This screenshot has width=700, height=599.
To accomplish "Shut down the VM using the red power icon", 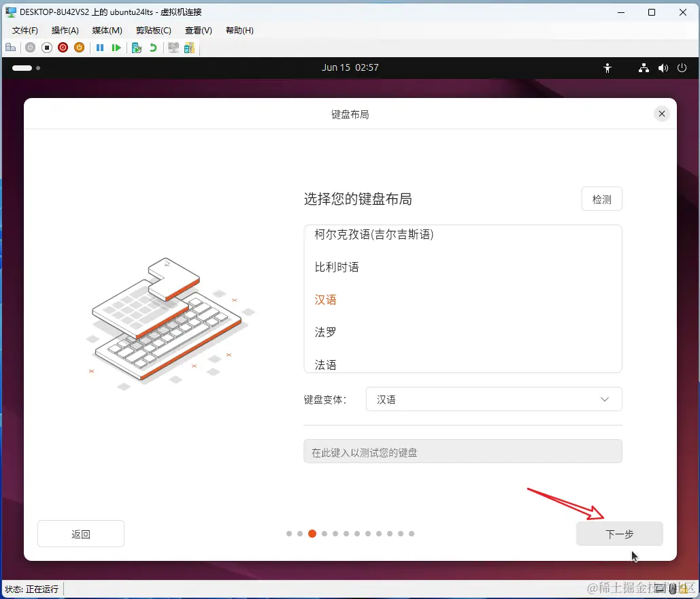I will click(63, 48).
